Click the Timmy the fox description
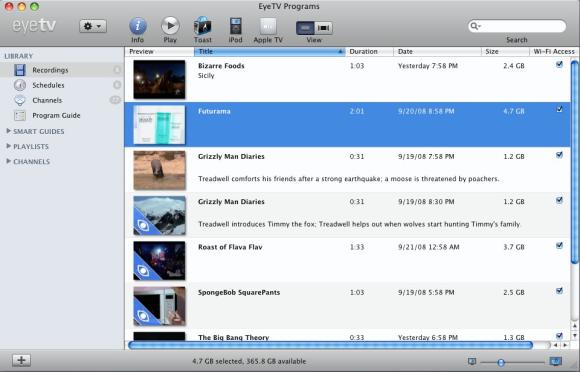 (359, 224)
